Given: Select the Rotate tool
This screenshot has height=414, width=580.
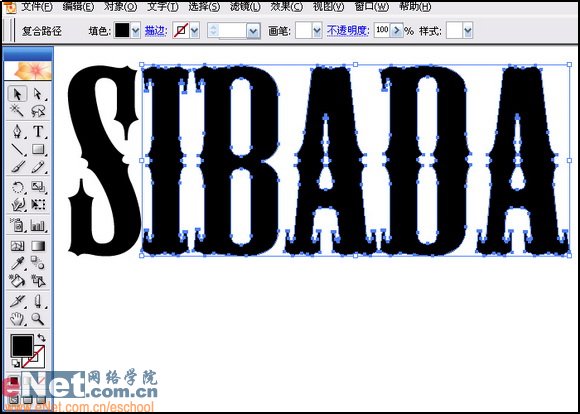Looking at the screenshot, I should (17, 187).
